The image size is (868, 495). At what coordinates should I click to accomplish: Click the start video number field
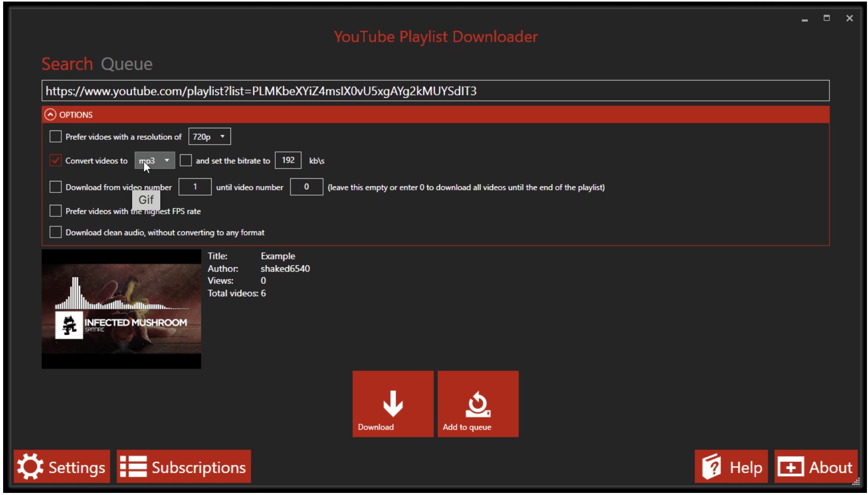195,187
